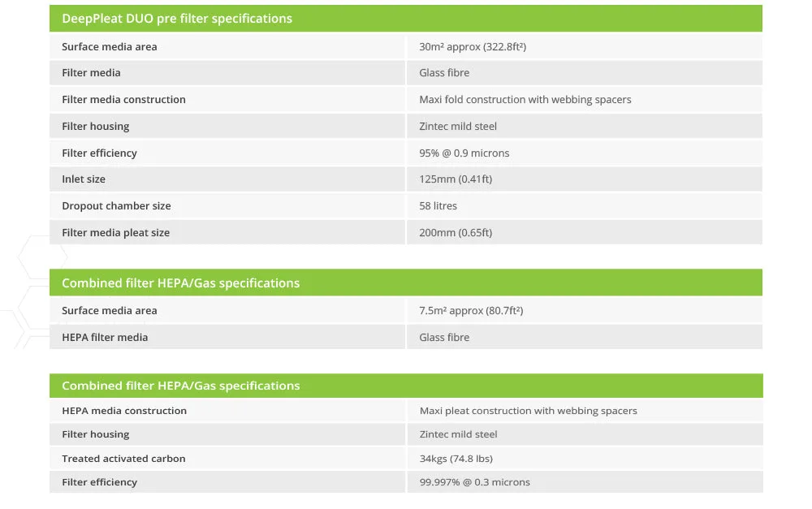Click 'Zintec mild steel' in pre filter table
Image resolution: width=812 pixels, height=509 pixels.
click(458, 127)
